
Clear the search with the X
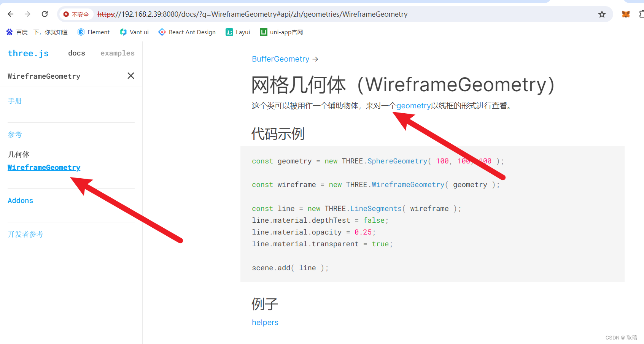tap(130, 76)
